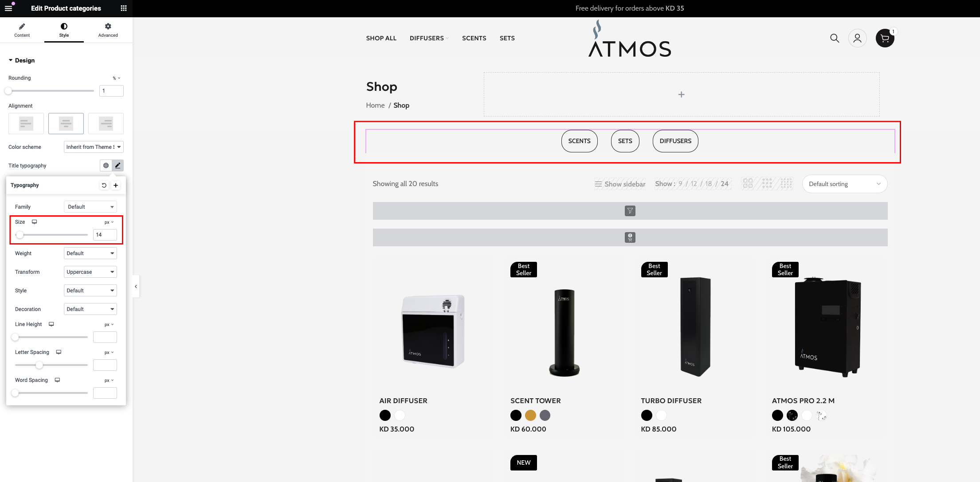Click the Size slider handle
The height and width of the screenshot is (482, 980).
click(20, 235)
